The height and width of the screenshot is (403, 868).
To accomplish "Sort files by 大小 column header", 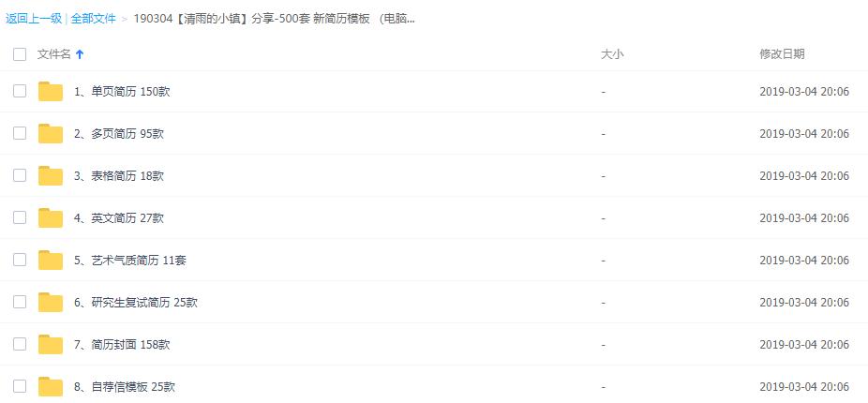I will [612, 54].
